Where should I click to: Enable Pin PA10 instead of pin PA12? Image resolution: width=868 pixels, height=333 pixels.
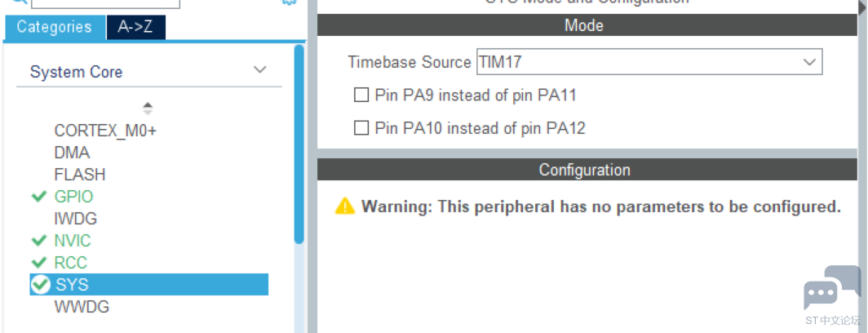361,128
